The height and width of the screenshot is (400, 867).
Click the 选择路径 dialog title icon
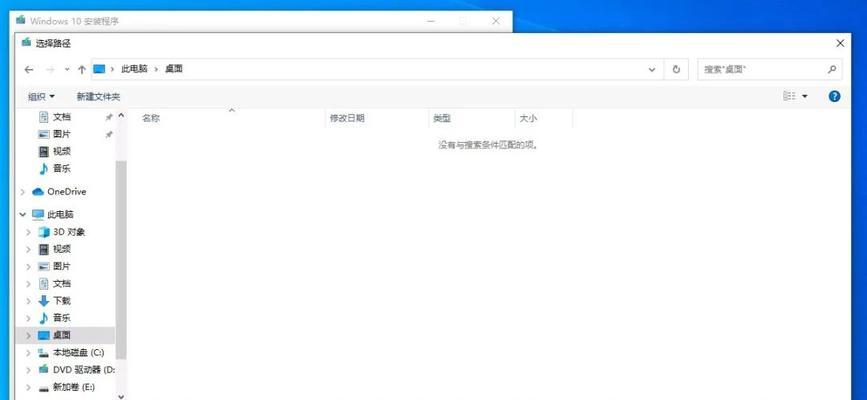(25, 43)
